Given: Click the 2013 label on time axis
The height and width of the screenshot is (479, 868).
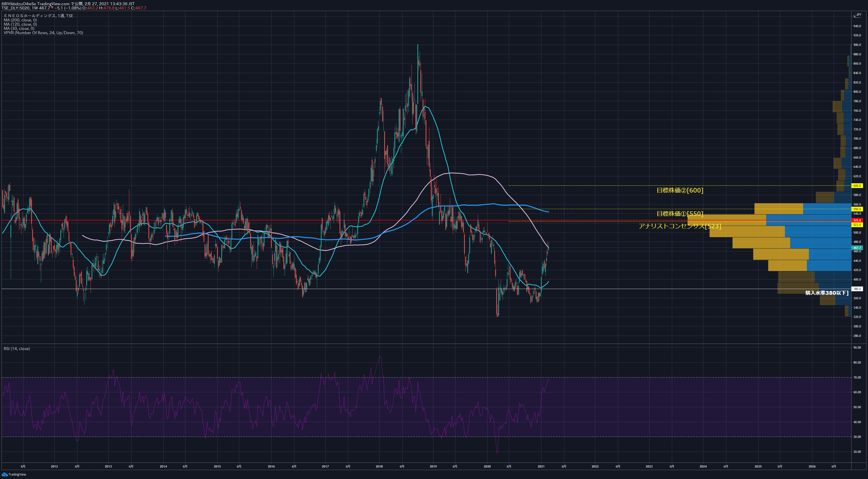Looking at the screenshot, I should (x=108, y=467).
